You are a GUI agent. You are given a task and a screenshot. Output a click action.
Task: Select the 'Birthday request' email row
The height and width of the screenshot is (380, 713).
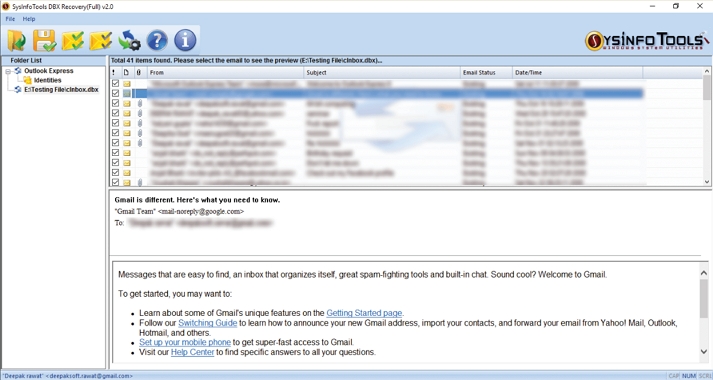pyautogui.click(x=377, y=153)
